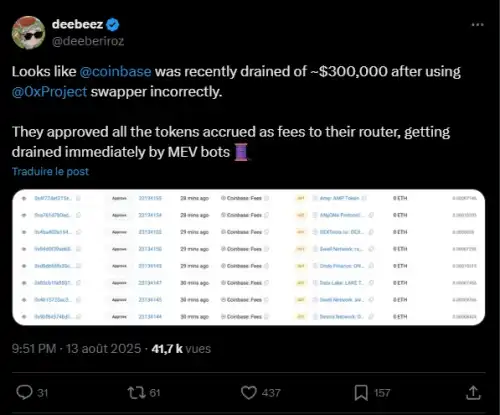Click the reply comment icon

coord(24,393)
